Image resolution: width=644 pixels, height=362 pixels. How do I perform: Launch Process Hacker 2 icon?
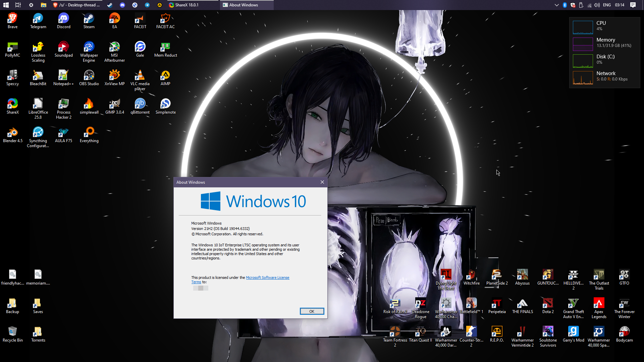coord(63,104)
